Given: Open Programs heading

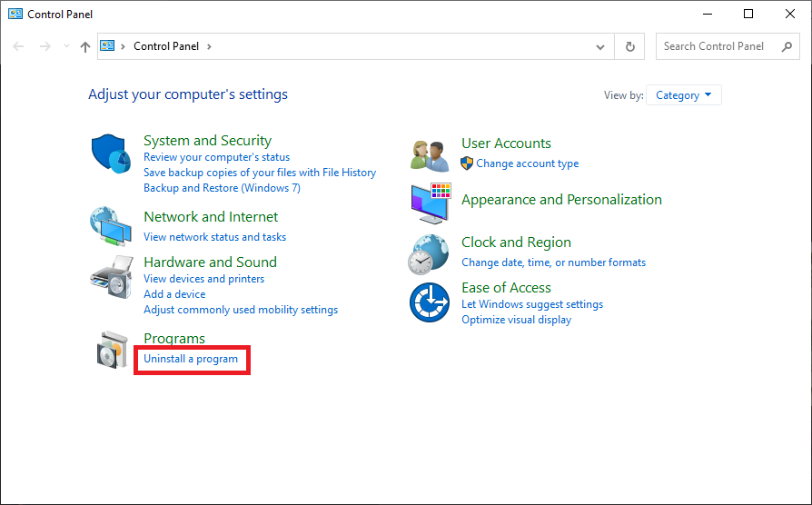Looking at the screenshot, I should coord(174,339).
